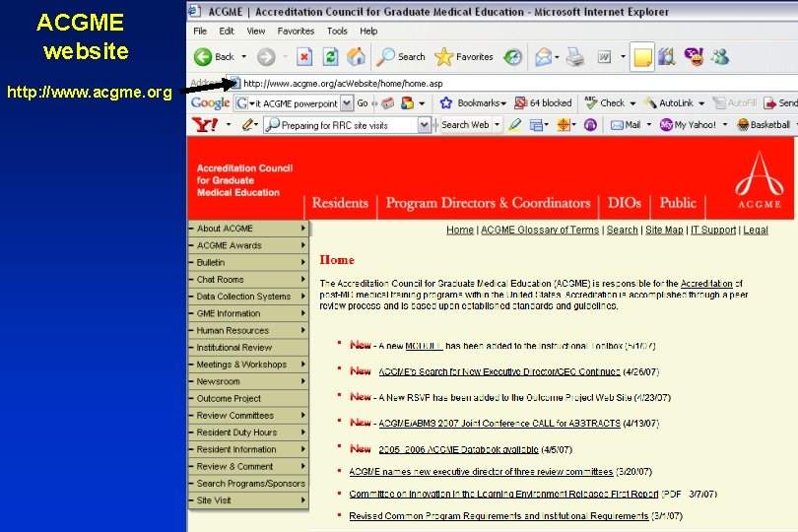The image size is (798, 532).
Task: Open the Legal link
Action: 756,231
